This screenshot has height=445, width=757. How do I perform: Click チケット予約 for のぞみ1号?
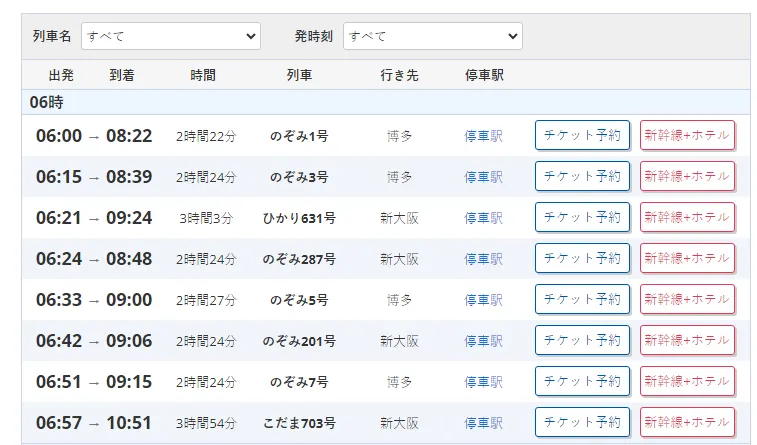point(582,135)
